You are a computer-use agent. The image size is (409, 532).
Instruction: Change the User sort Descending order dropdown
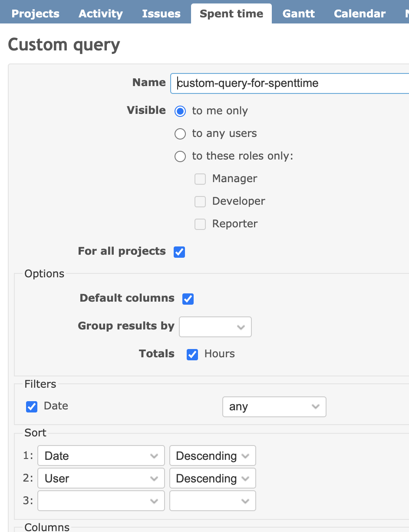point(212,479)
